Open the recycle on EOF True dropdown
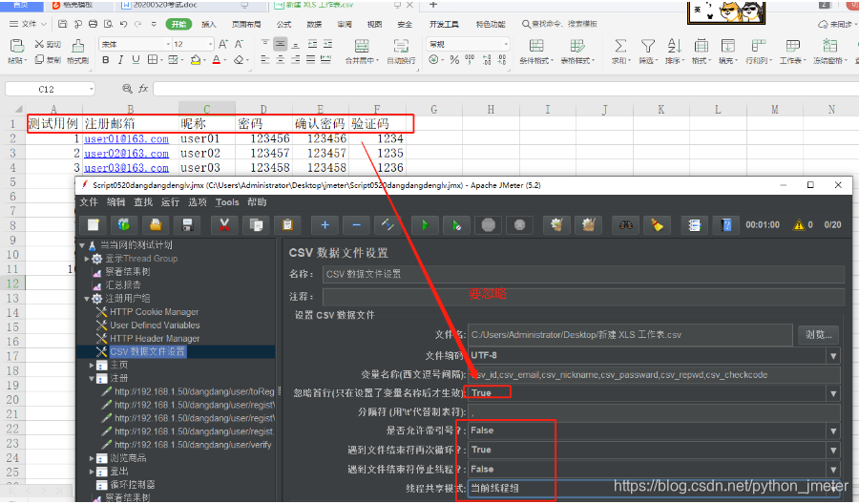Viewport: 859px width, 504px height. [833, 451]
